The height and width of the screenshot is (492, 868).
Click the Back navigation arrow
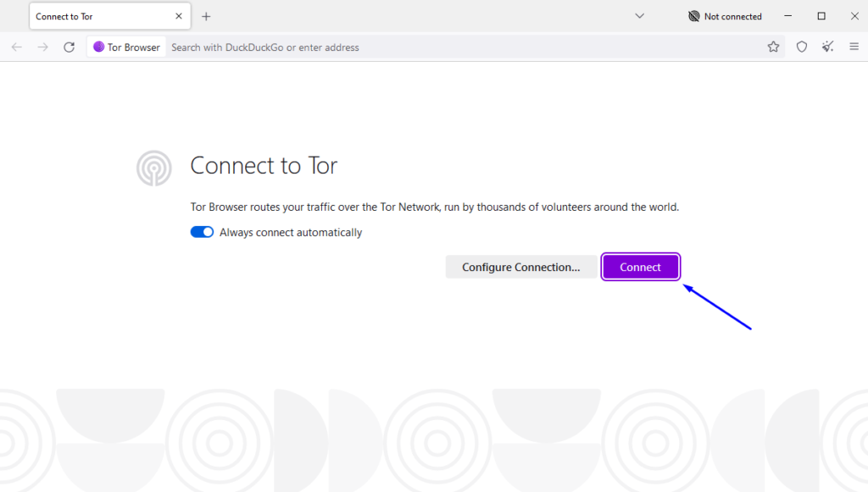coord(17,47)
